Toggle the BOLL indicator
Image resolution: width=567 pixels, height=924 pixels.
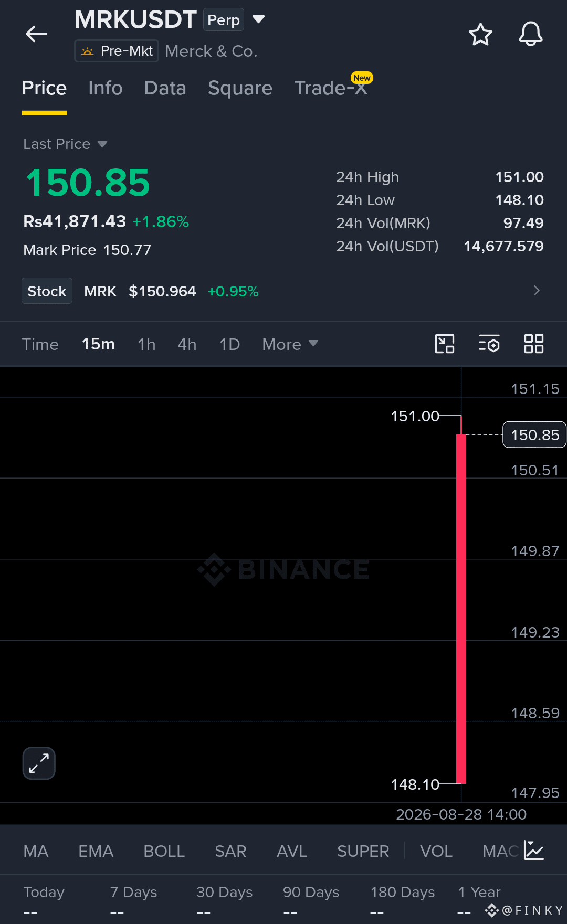(x=164, y=851)
